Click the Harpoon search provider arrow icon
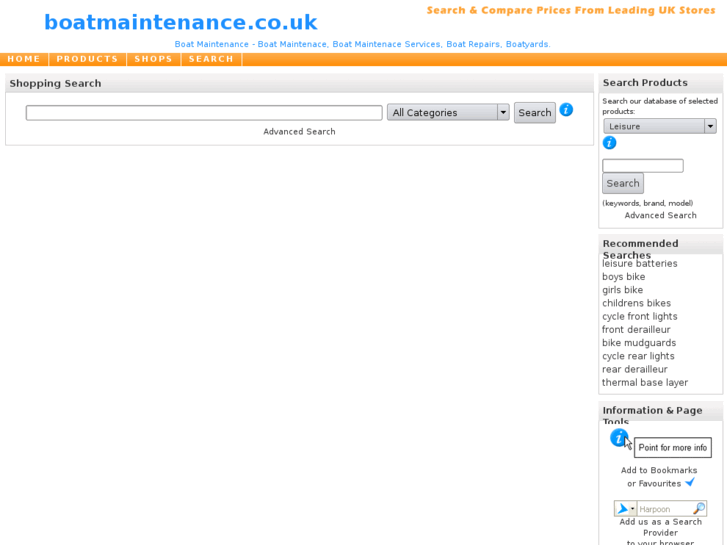The width and height of the screenshot is (727, 545). click(x=622, y=509)
